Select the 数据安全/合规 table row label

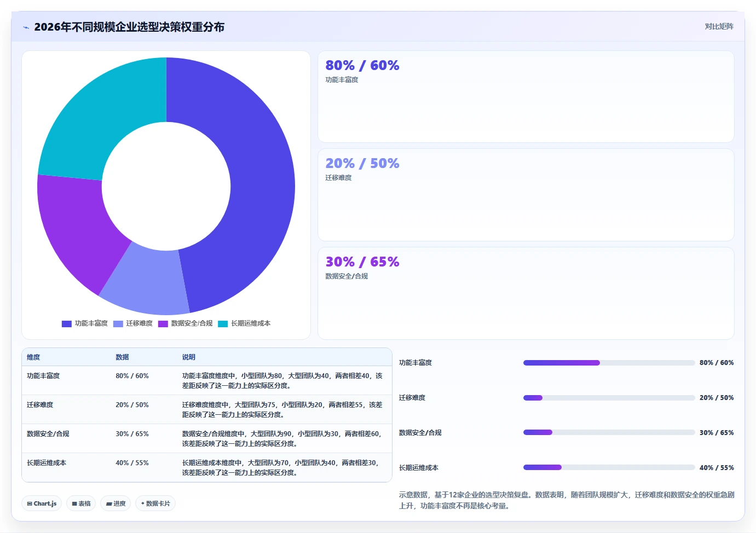[48, 434]
